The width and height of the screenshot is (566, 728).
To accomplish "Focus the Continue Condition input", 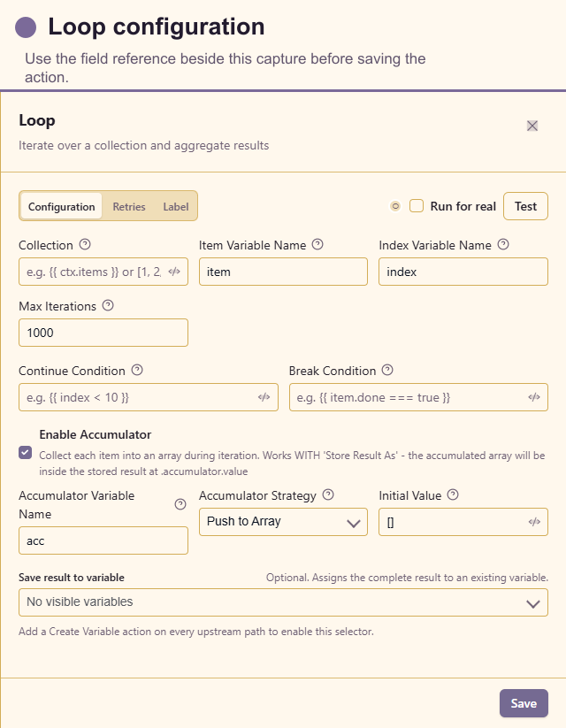I will 149,397.
